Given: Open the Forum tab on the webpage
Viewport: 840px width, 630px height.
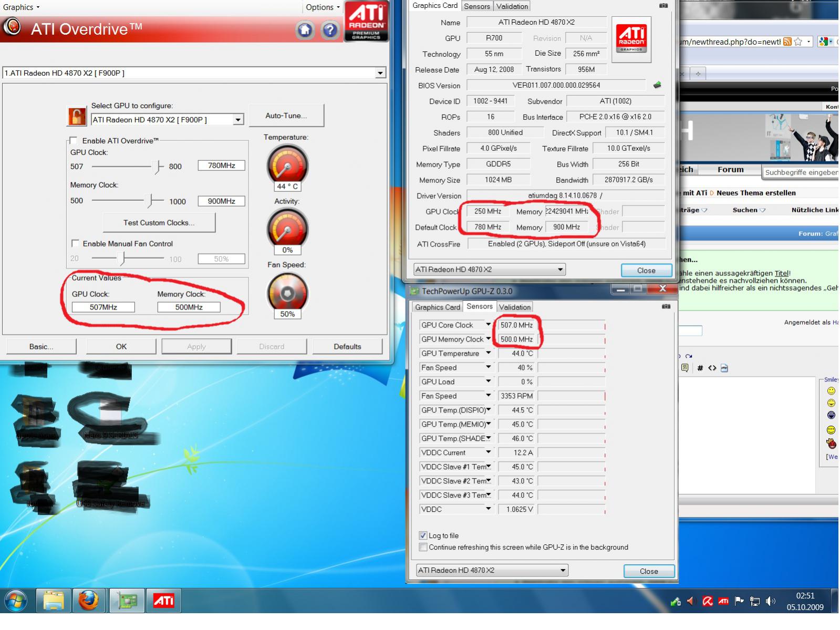Looking at the screenshot, I should [731, 169].
